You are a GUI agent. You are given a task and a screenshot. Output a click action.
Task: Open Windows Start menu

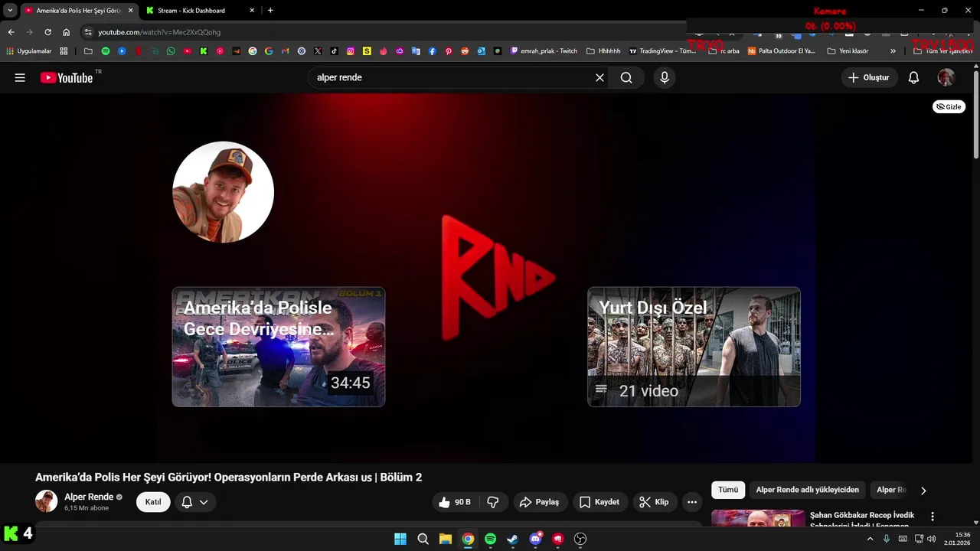(x=400, y=539)
